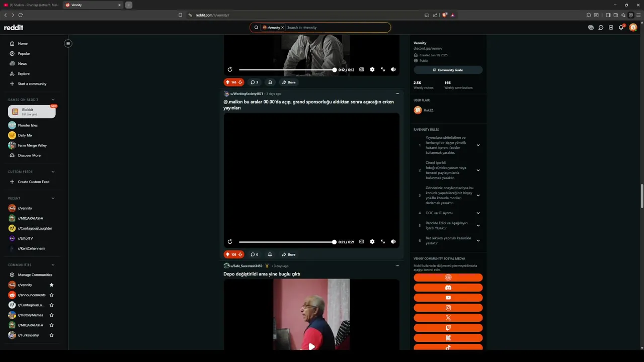Open Reddit chat from the header
This screenshot has width=644, height=362.
(601, 28)
